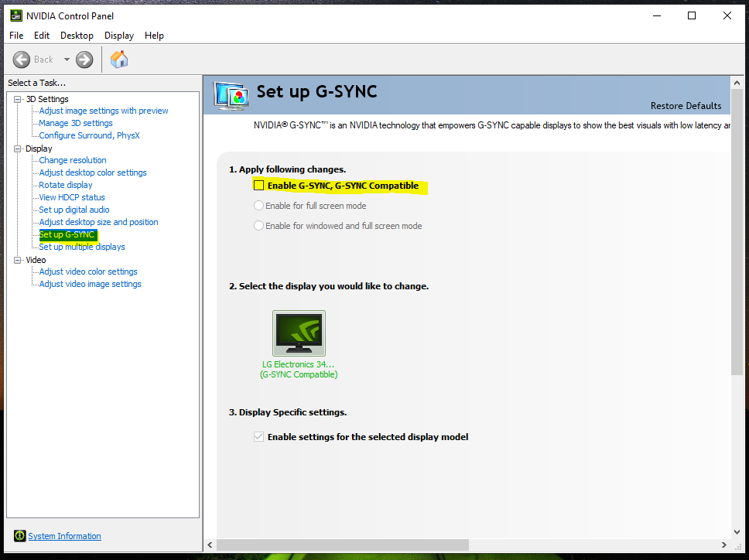
Task: Open Adjust video image settings
Action: click(x=91, y=284)
